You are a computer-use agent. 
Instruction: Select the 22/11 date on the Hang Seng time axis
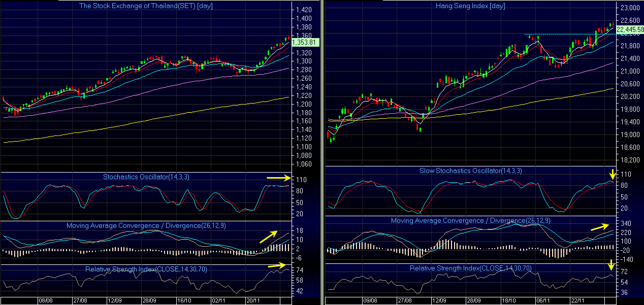pos(577,300)
